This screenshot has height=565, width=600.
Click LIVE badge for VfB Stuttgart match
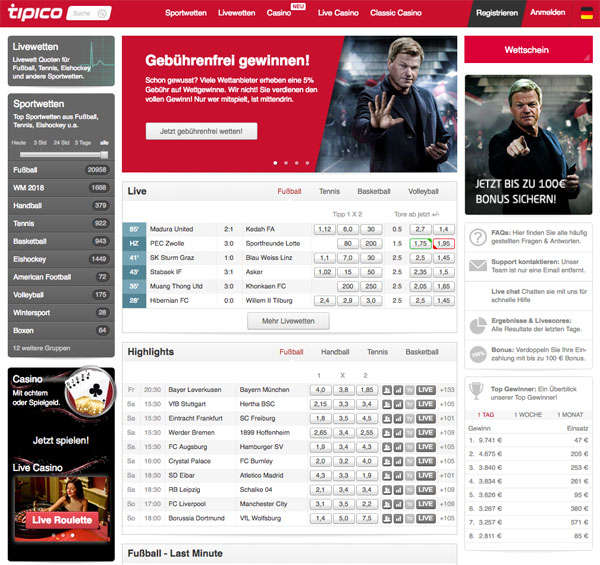click(x=426, y=404)
